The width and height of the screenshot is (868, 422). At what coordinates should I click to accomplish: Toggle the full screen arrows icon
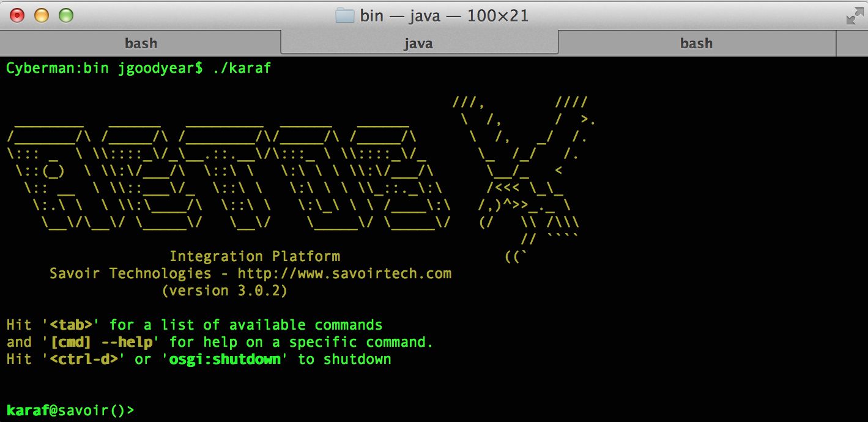855,16
